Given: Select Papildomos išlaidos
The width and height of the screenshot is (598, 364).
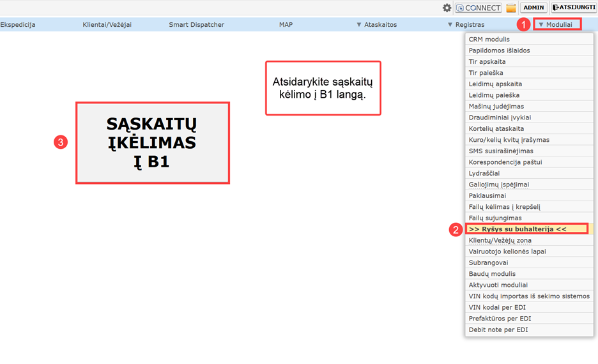Looking at the screenshot, I should pos(530,50).
